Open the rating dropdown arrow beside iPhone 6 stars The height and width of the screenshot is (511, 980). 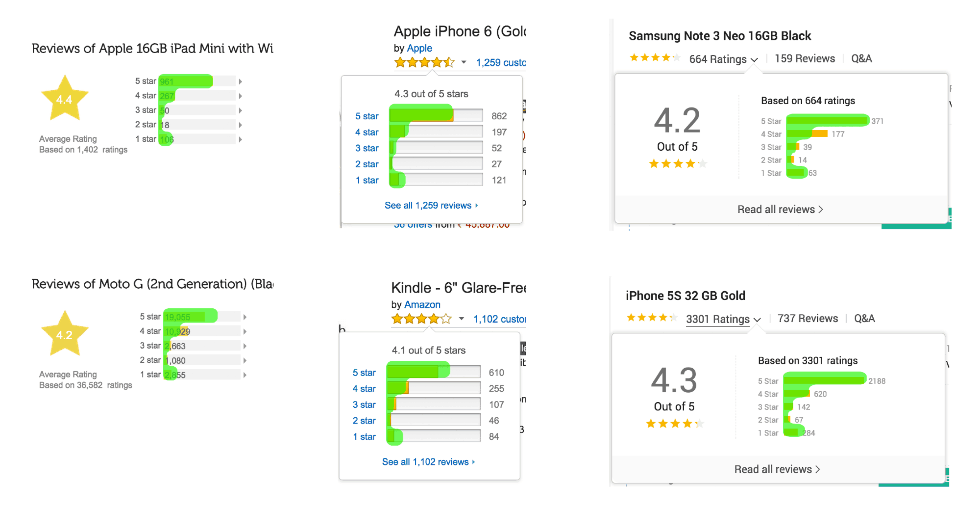(463, 63)
